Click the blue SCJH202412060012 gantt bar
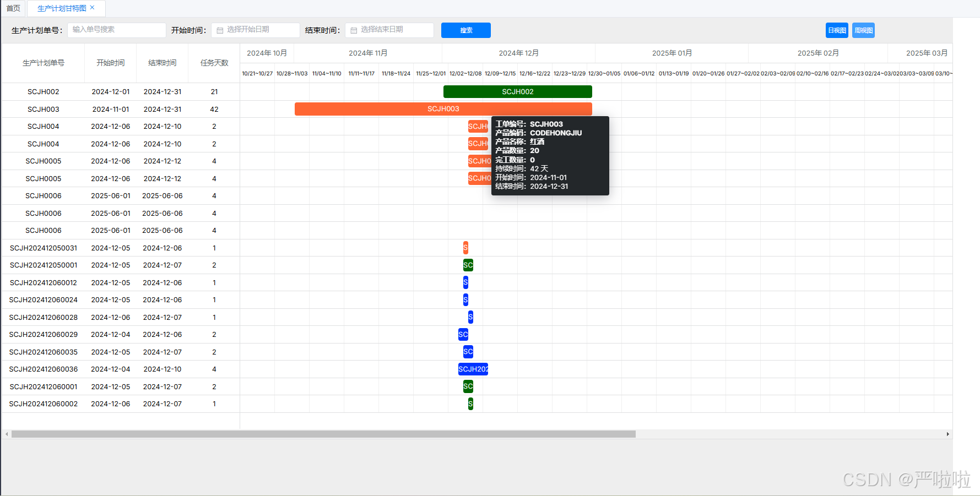Viewport: 980px width, 496px height. click(x=465, y=282)
